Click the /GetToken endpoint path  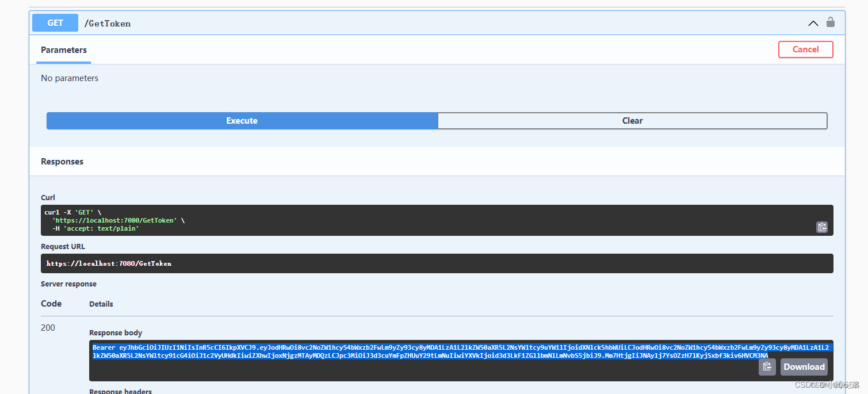(108, 24)
